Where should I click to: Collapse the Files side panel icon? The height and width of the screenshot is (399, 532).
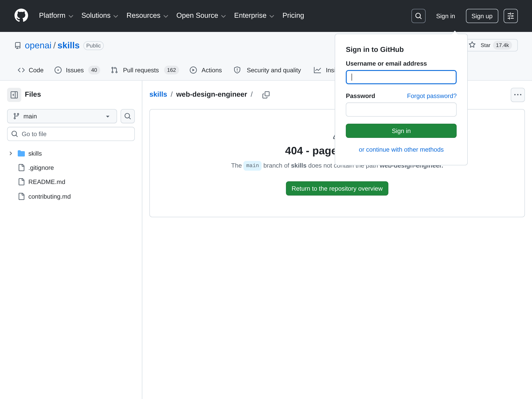[x=14, y=94]
